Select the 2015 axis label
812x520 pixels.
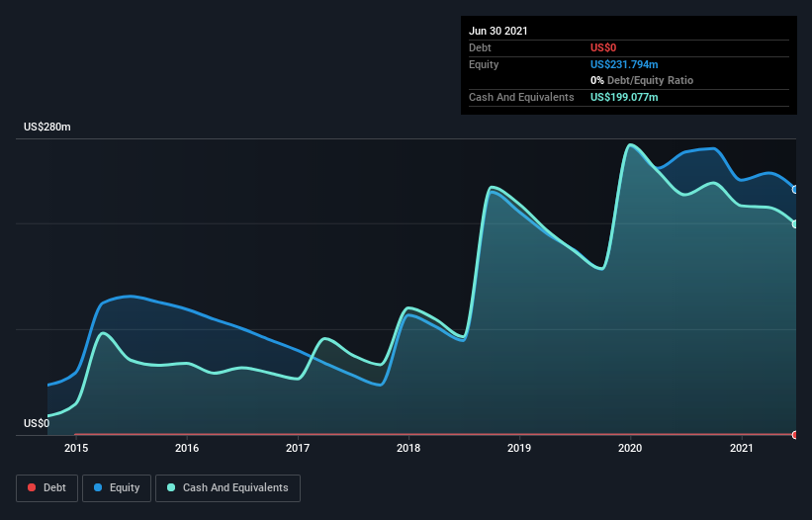pyautogui.click(x=76, y=448)
